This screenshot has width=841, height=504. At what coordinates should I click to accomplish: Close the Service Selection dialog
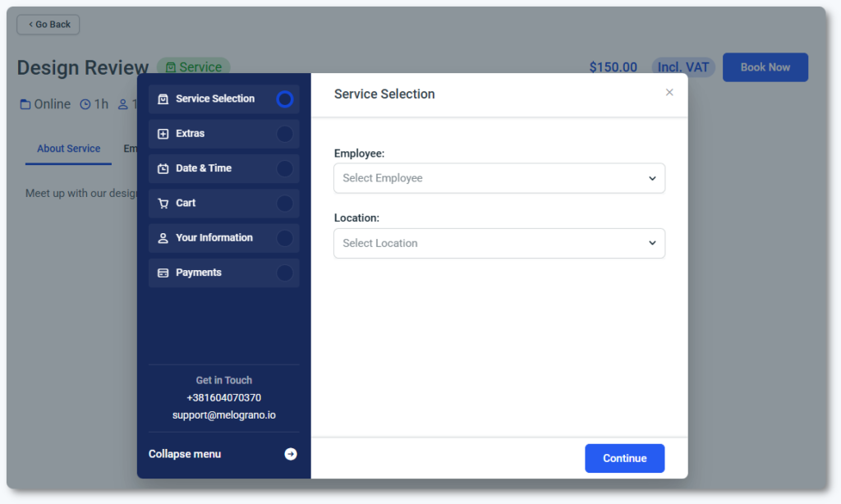click(669, 93)
